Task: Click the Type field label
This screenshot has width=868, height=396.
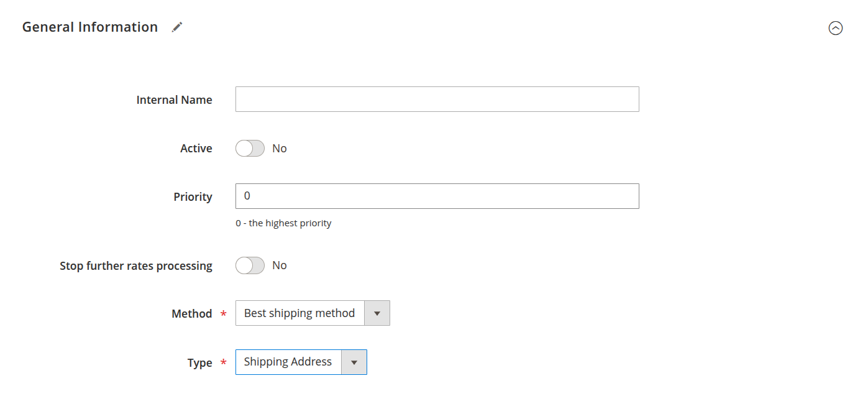Action: tap(199, 362)
